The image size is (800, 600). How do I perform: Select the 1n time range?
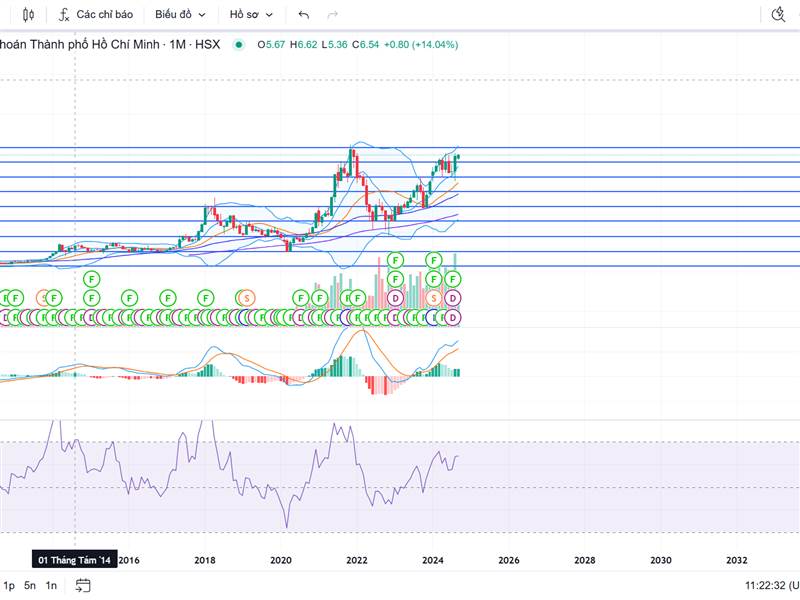click(51, 585)
